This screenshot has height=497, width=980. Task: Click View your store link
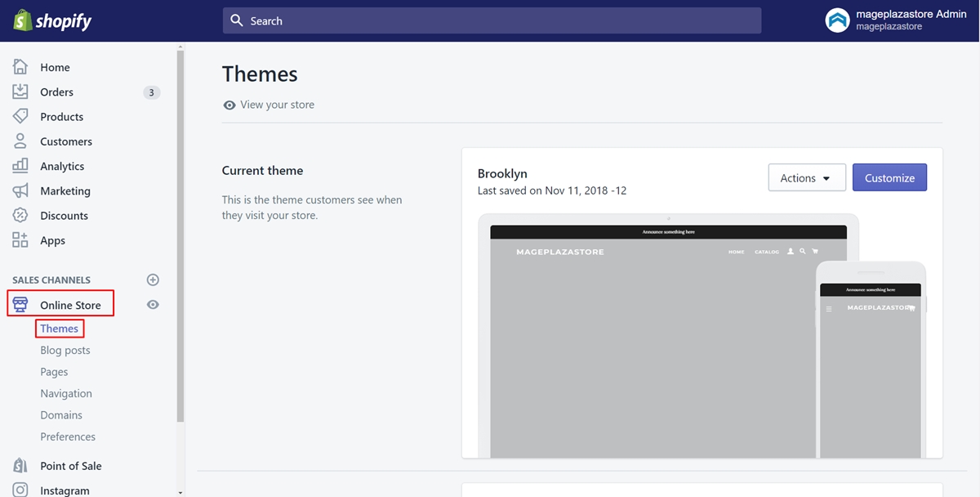(277, 105)
